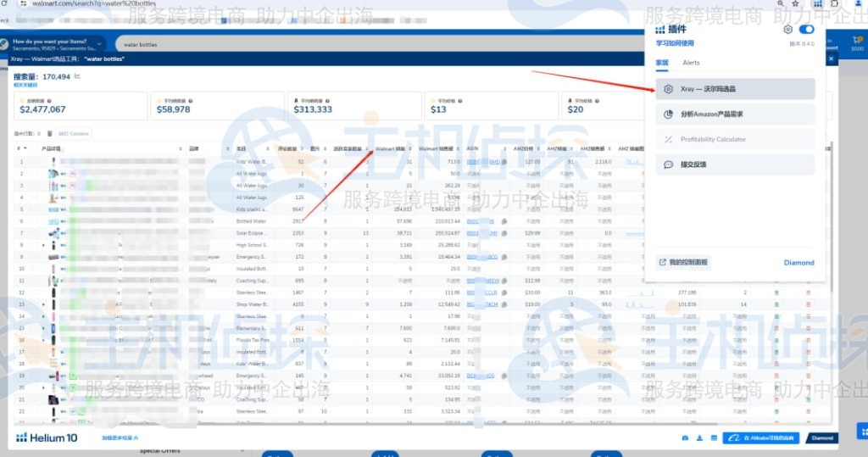This screenshot has height=457, width=868.
Task: Tick checkbox for row 4
Action: (x=36, y=198)
